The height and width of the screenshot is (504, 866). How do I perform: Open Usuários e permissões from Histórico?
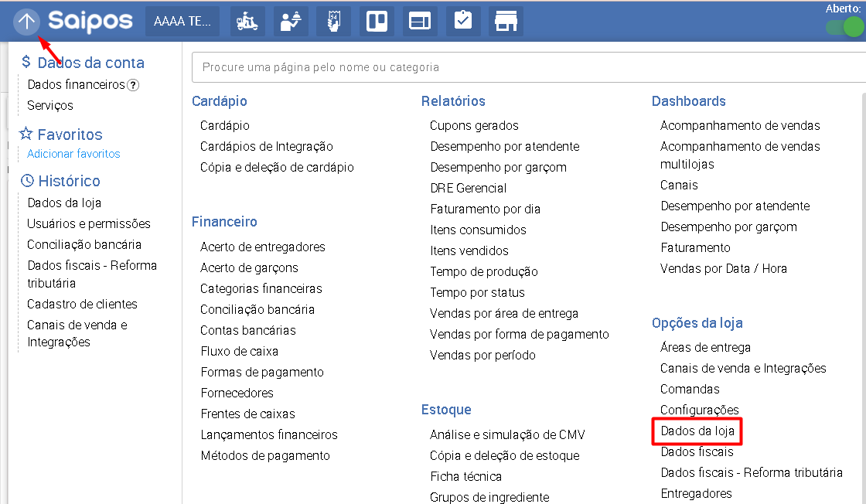tap(89, 223)
